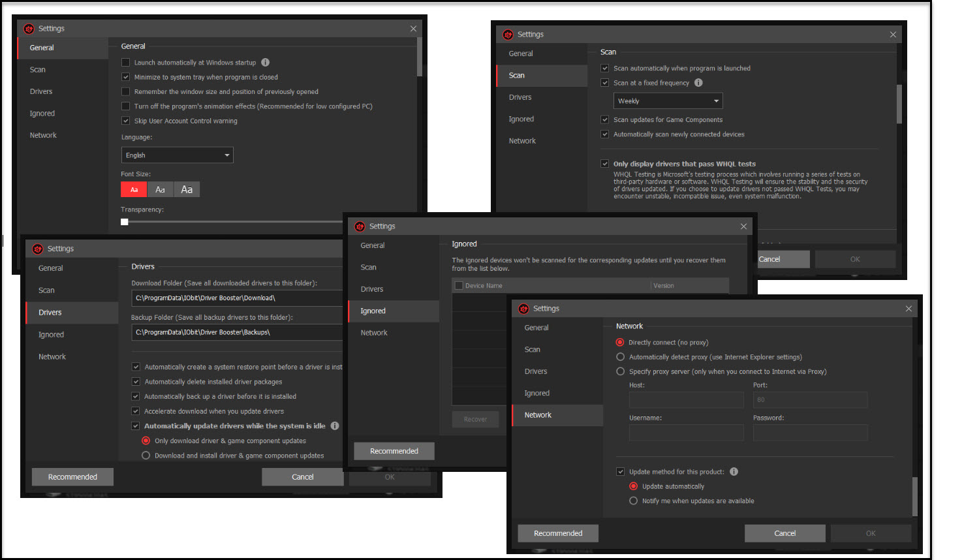The height and width of the screenshot is (560, 979).
Task: Select the small red font size swatch
Action: pos(134,189)
